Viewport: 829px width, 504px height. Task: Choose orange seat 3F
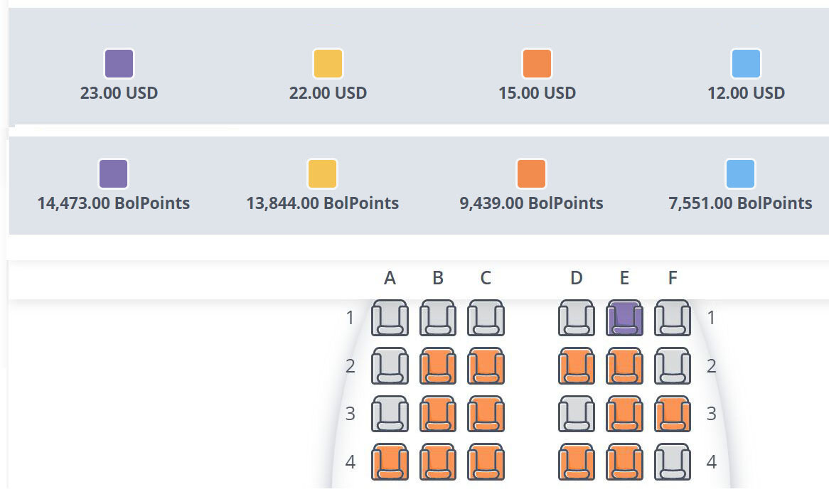pos(673,414)
